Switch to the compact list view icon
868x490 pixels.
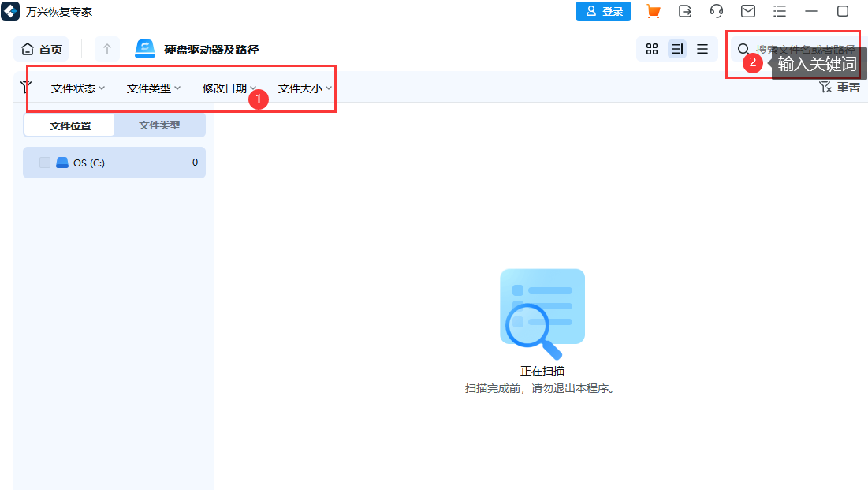click(702, 49)
